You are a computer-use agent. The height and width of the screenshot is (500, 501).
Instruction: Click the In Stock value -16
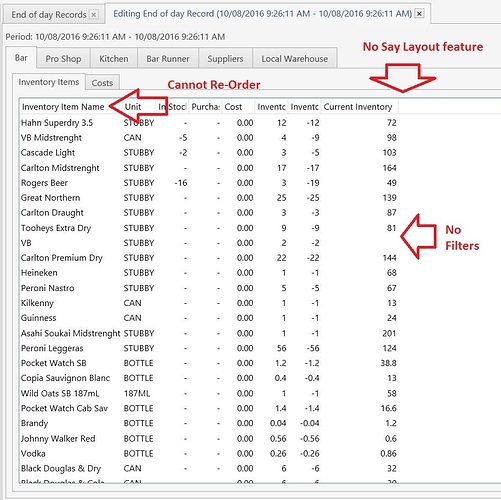pyautogui.click(x=181, y=183)
